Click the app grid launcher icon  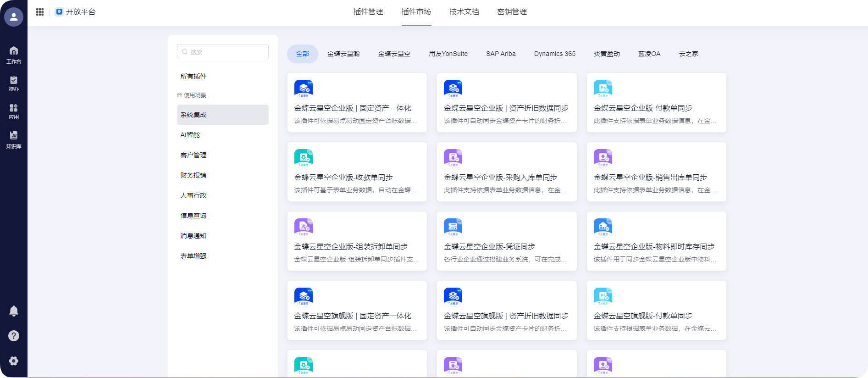pyautogui.click(x=40, y=12)
